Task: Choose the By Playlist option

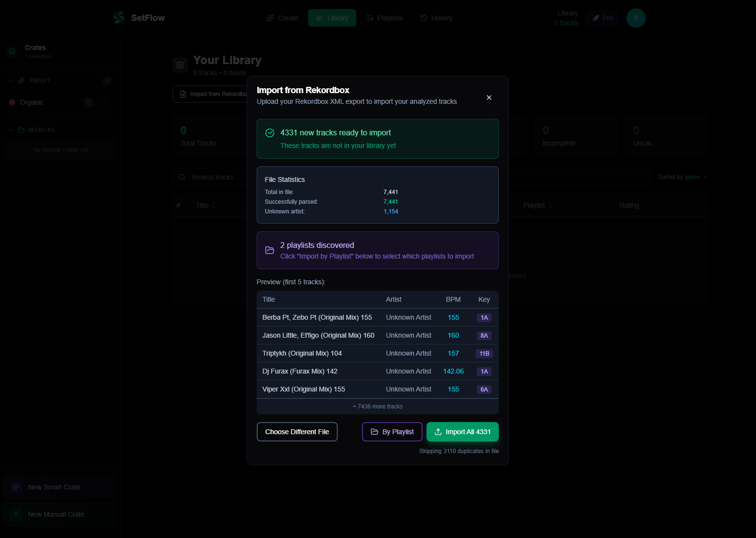Action: click(x=392, y=431)
